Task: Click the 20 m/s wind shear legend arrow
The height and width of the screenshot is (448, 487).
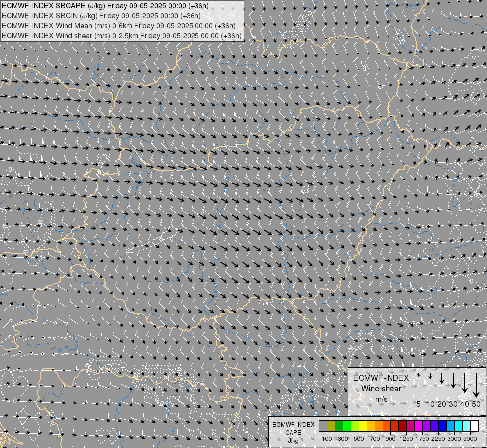Action: (442, 378)
